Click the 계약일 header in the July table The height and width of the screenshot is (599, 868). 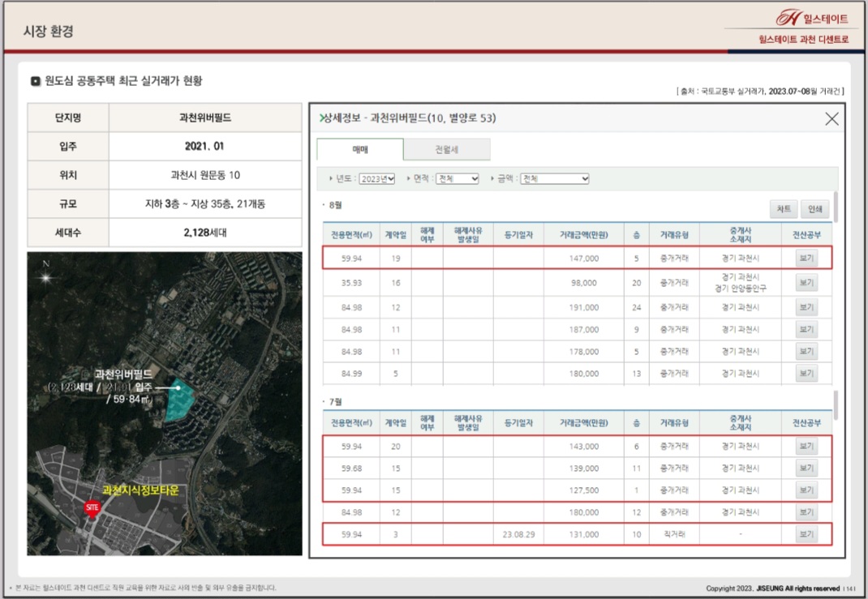[x=395, y=422]
